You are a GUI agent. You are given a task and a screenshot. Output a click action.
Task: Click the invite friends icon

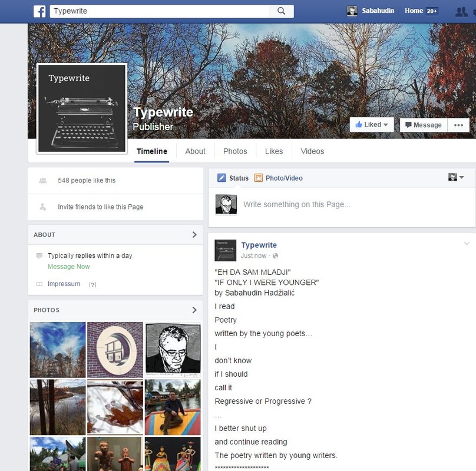point(43,207)
